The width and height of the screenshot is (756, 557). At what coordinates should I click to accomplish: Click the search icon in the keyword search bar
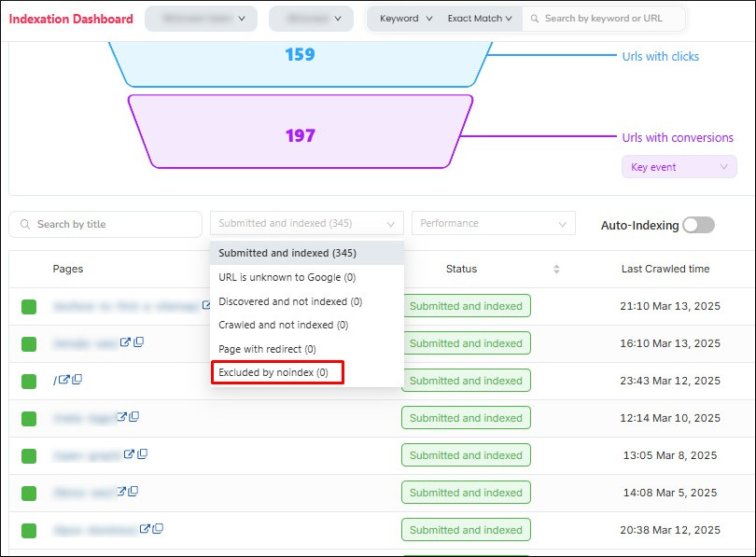coord(535,18)
